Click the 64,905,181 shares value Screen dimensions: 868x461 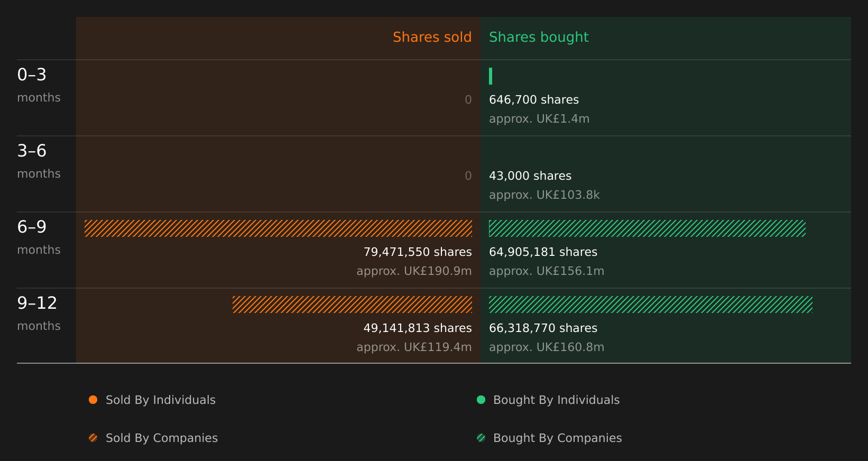coord(543,252)
